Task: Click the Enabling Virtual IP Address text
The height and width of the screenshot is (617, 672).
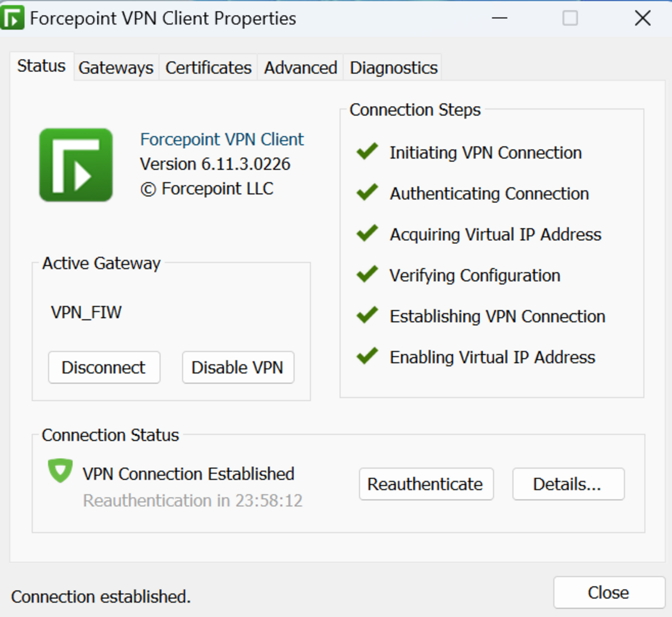Action: pos(492,357)
